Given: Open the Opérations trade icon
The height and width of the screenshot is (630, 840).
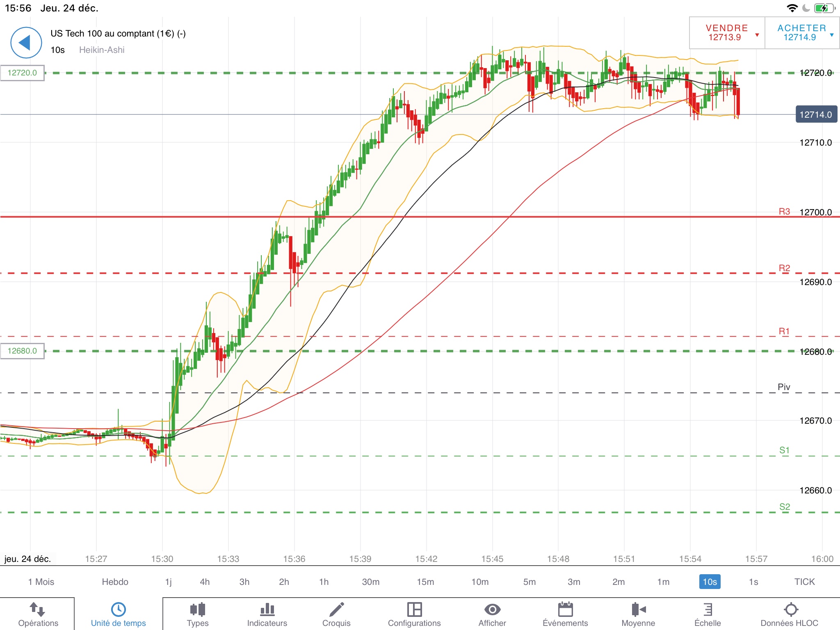Looking at the screenshot, I should coord(38,609).
